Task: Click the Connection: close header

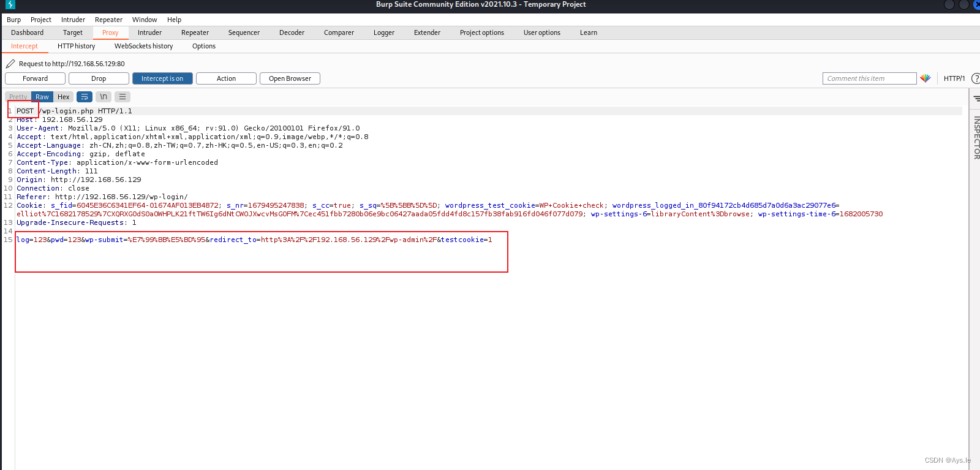Action: 53,188
